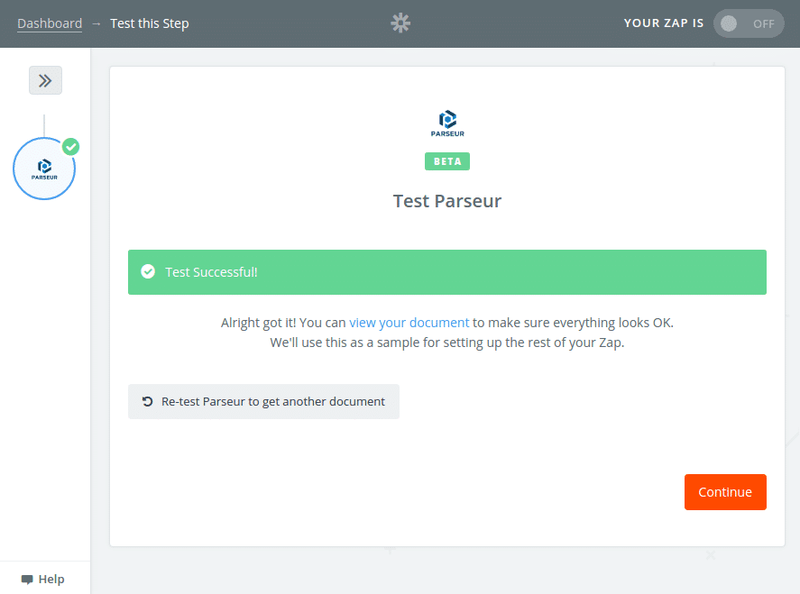Click 'Re-test Parseur to get another document' button
Image resolution: width=800 pixels, height=594 pixels.
click(x=264, y=402)
